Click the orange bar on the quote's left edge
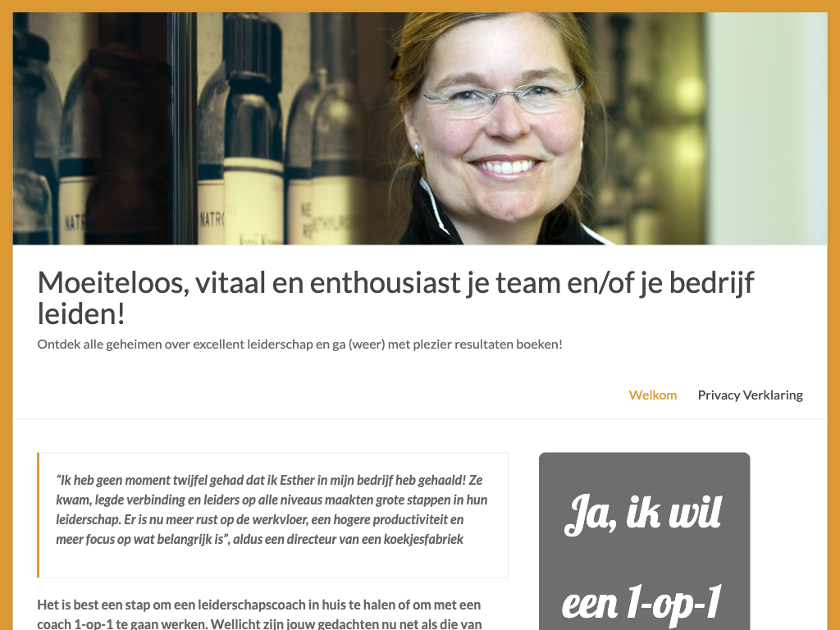 tap(38, 515)
